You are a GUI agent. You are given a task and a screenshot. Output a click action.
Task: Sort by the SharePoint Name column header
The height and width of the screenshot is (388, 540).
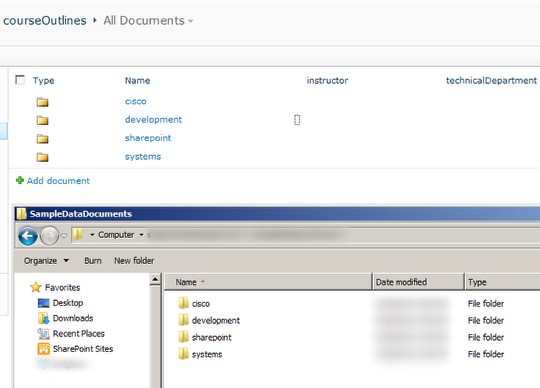pyautogui.click(x=137, y=81)
